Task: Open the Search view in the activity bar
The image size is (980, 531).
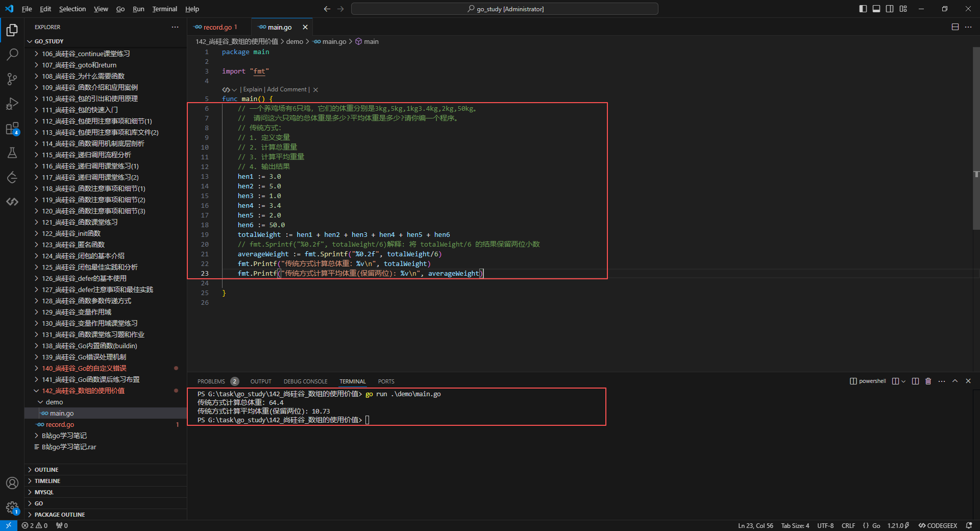Action: coord(12,54)
